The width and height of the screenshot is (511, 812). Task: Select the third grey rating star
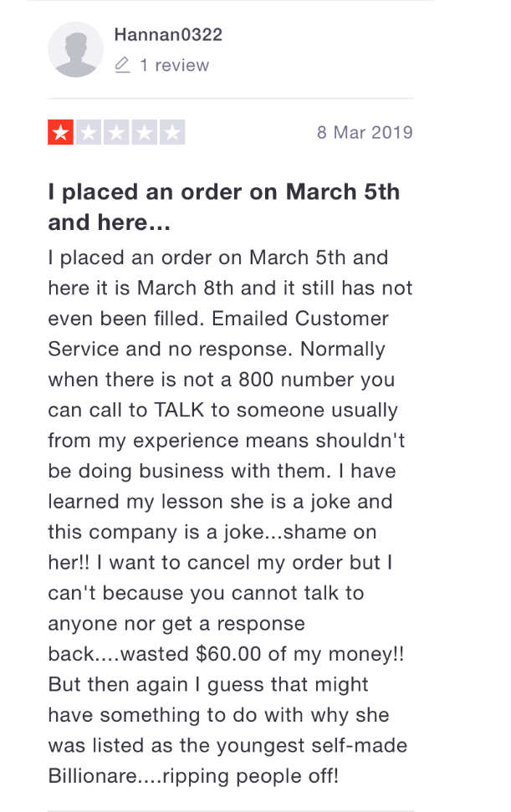[116, 133]
